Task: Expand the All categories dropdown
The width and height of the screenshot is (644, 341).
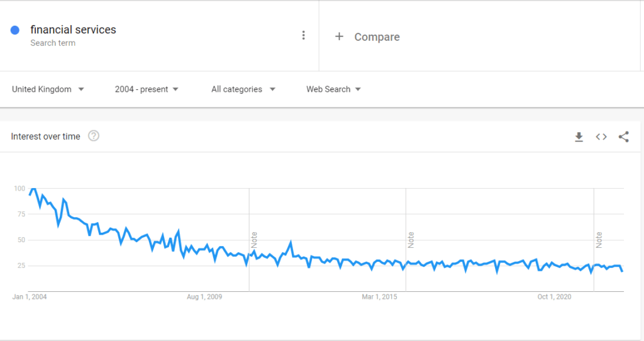Action: pos(243,89)
